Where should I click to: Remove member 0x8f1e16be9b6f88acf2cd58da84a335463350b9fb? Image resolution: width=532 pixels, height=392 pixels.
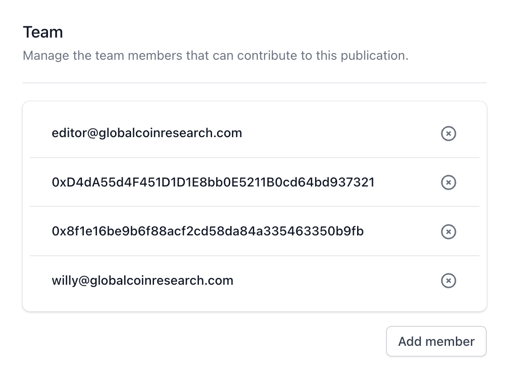click(x=448, y=232)
